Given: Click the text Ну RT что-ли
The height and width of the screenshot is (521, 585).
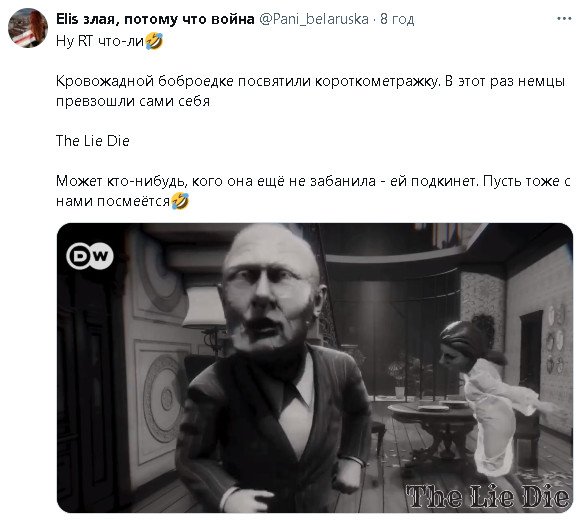Looking at the screenshot, I should [100, 41].
